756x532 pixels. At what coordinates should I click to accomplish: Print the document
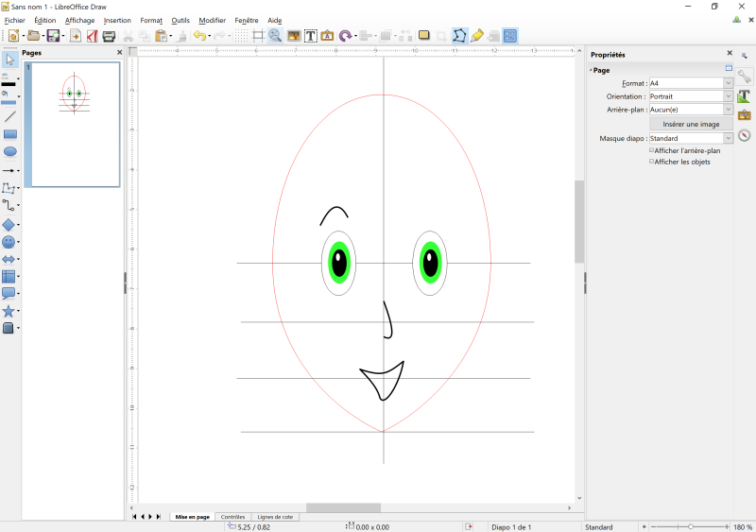pyautogui.click(x=109, y=36)
